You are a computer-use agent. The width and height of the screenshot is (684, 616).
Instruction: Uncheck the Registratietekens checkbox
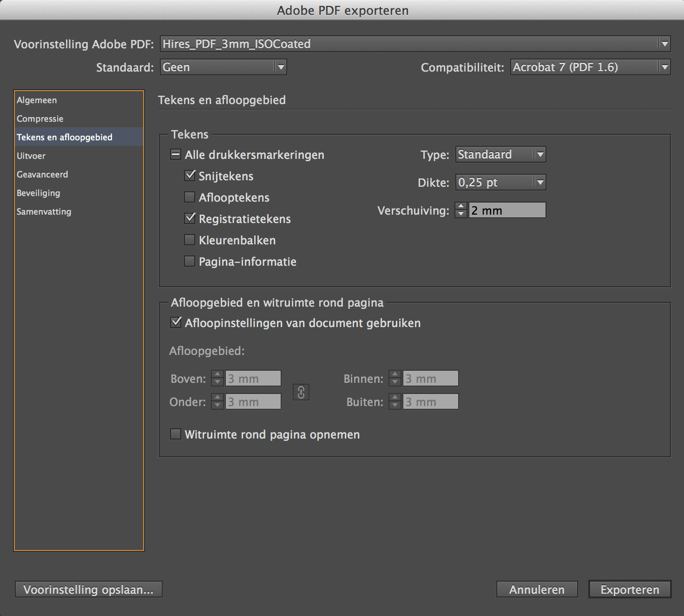click(x=190, y=218)
